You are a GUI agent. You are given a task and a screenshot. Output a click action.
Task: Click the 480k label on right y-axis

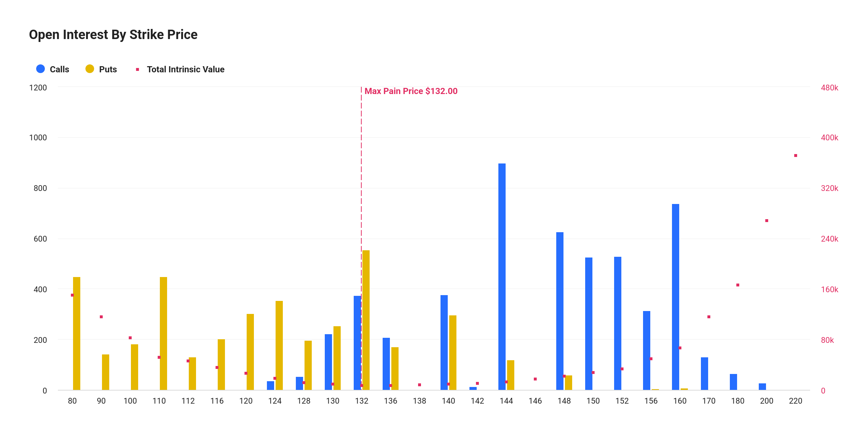point(829,87)
